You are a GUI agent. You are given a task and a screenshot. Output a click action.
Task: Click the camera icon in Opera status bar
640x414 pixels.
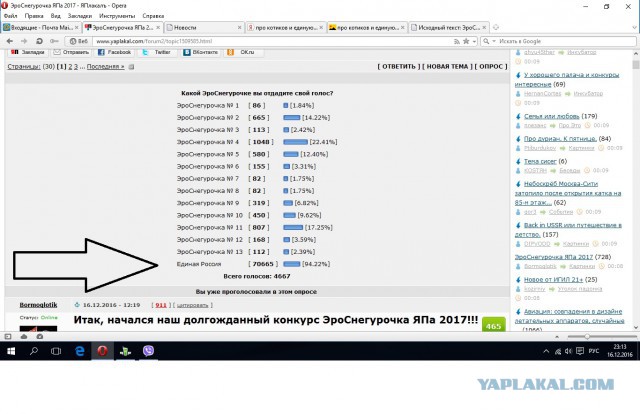click(39, 336)
